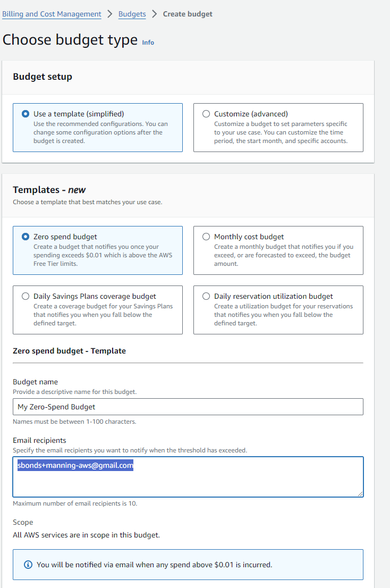Click the "Budget setup" panel heading
This screenshot has height=588, width=390.
pyautogui.click(x=43, y=77)
